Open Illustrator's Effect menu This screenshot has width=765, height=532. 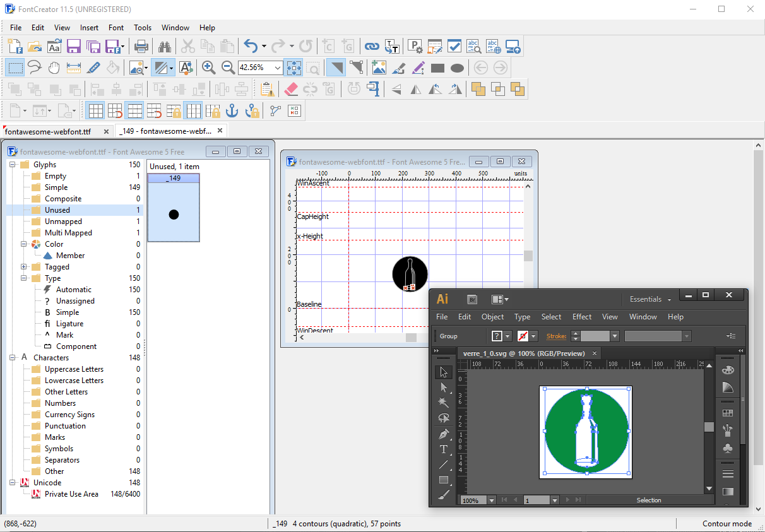click(582, 317)
